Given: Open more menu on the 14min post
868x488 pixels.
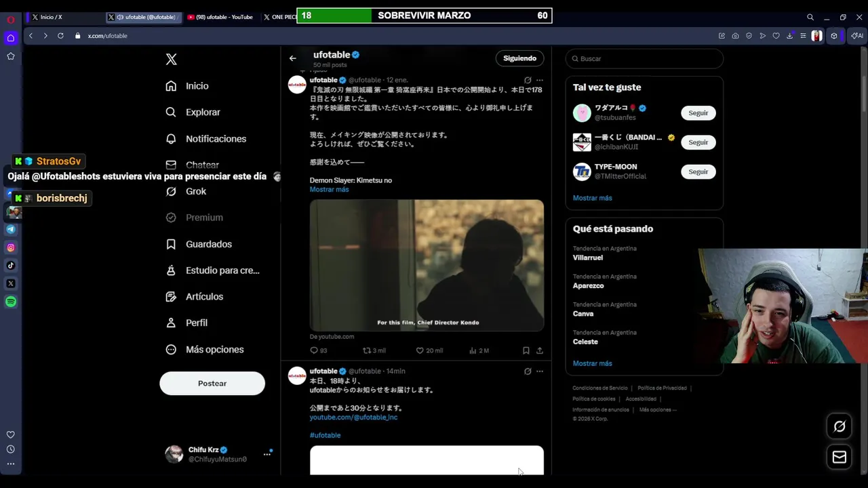Looking at the screenshot, I should [540, 371].
